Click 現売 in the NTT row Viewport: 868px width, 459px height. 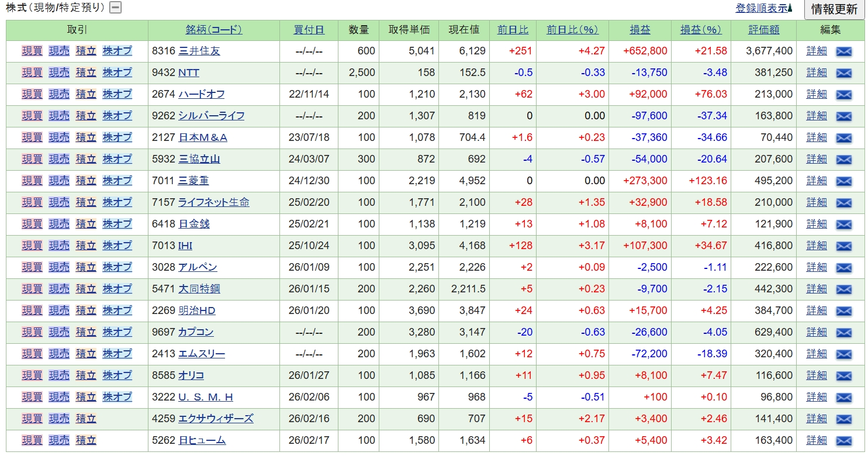pos(59,73)
